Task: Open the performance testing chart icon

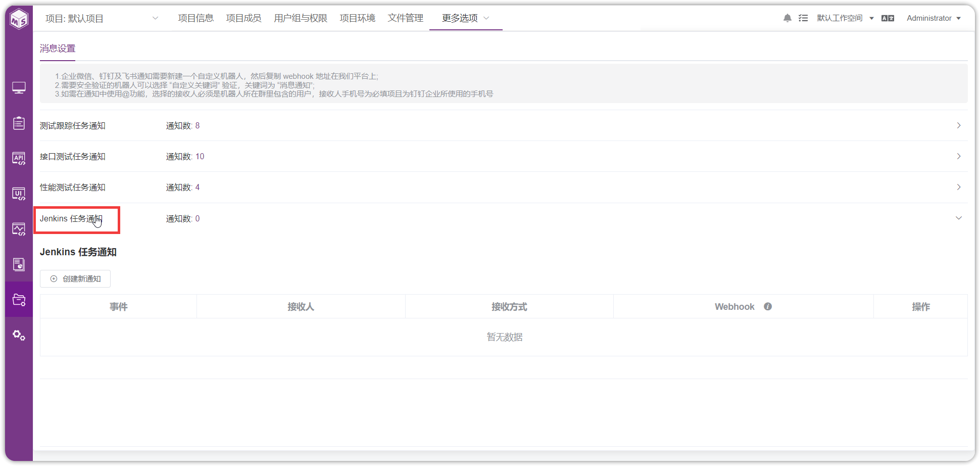Action: coord(19,229)
